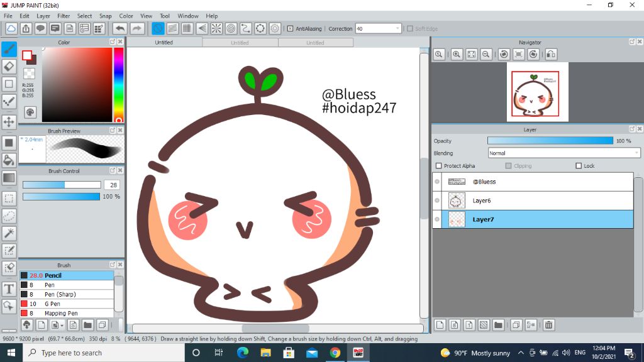Screen dimensions: 644x362
Task: Pop out the Brush panel
Action: click(x=113, y=265)
